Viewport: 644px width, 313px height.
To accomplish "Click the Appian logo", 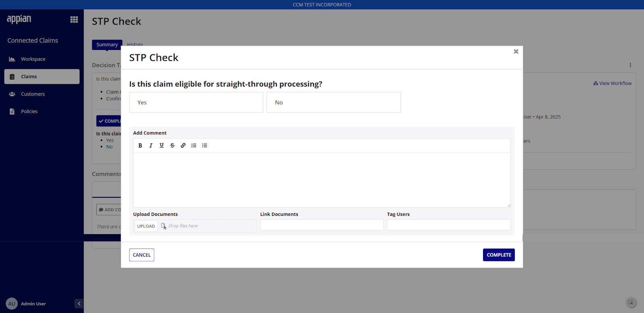I will click(x=19, y=19).
